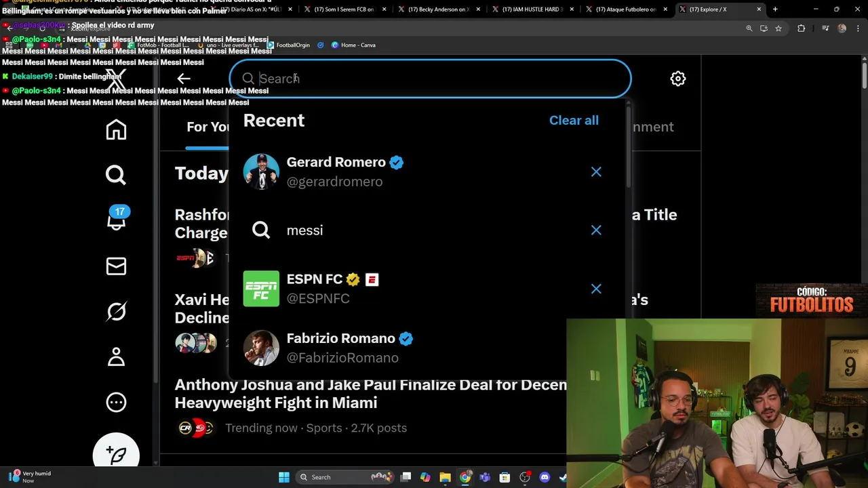Close the Ataque Futbolero browser tab
Screen dimensions: 868x488
coord(665,9)
